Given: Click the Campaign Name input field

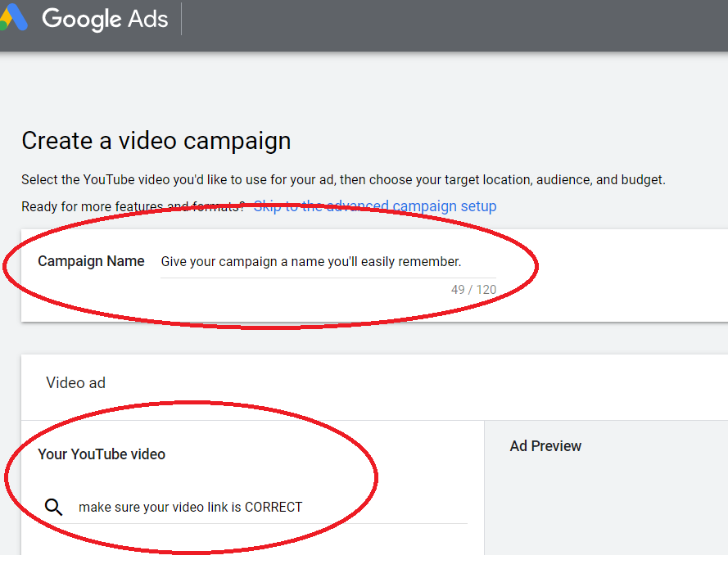Looking at the screenshot, I should [328, 262].
